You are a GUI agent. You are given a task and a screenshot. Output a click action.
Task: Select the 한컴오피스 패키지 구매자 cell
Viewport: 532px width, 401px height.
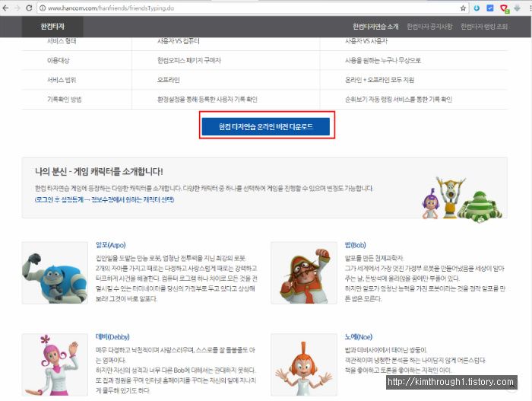(189, 60)
